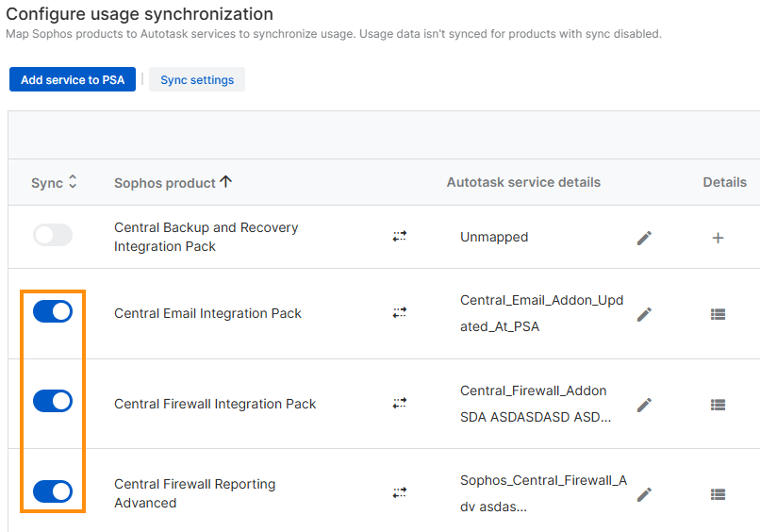Click pencil icon for Central Firewall Integration Pack
Image resolution: width=760 pixels, height=532 pixels.
click(x=644, y=405)
